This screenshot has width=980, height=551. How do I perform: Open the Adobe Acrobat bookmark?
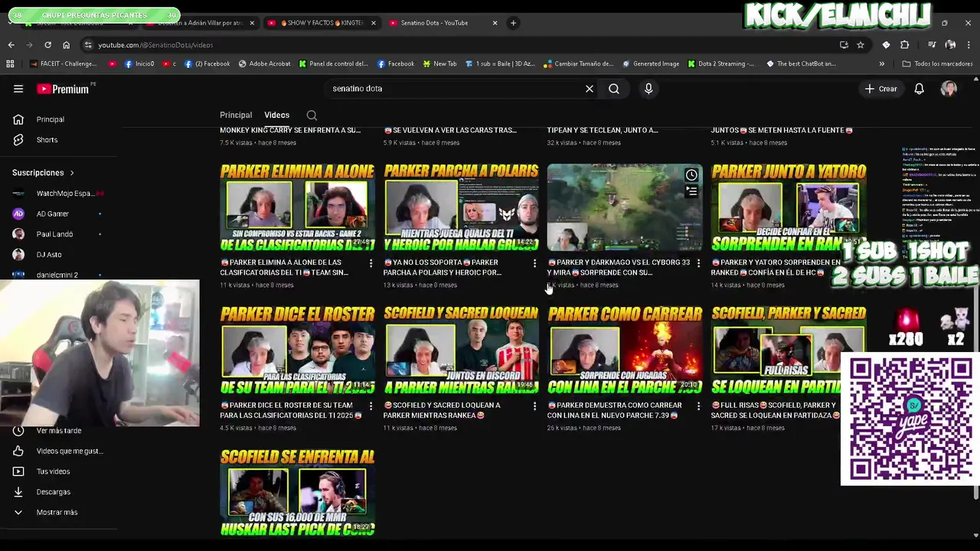coord(264,64)
